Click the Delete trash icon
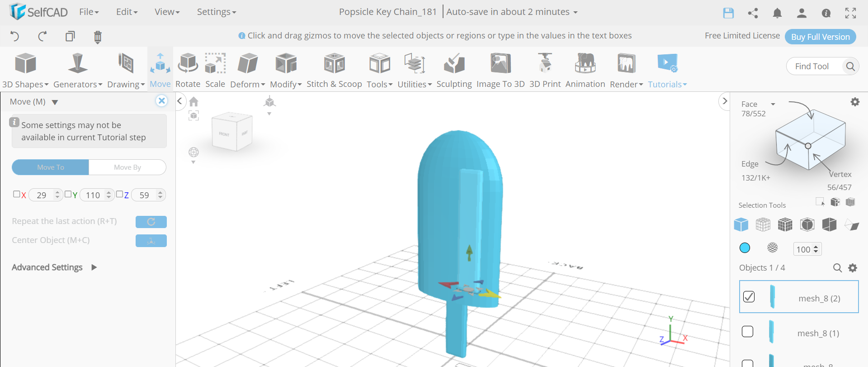This screenshot has height=367, width=868. pos(98,37)
